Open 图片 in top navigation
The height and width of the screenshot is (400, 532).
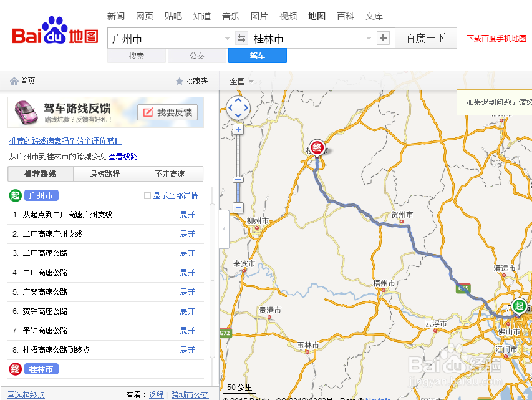[259, 16]
